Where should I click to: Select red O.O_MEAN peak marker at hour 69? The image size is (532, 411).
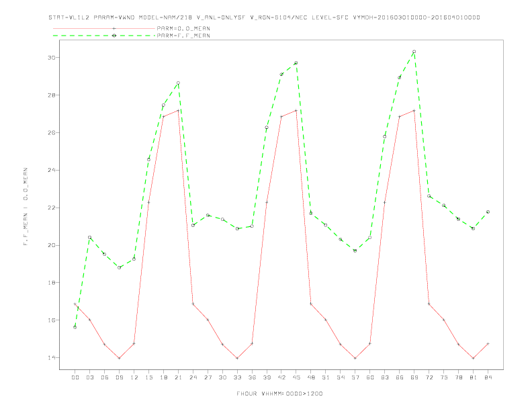[x=414, y=111]
